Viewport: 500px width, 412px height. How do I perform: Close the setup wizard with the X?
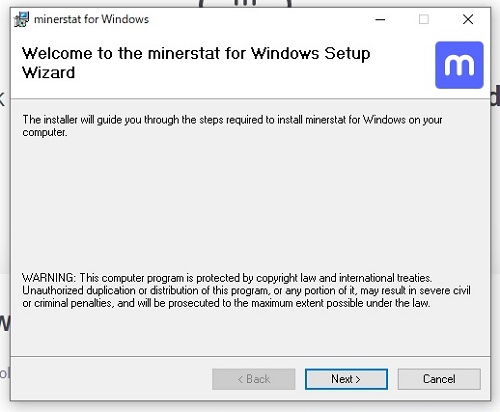pyautogui.click(x=468, y=19)
